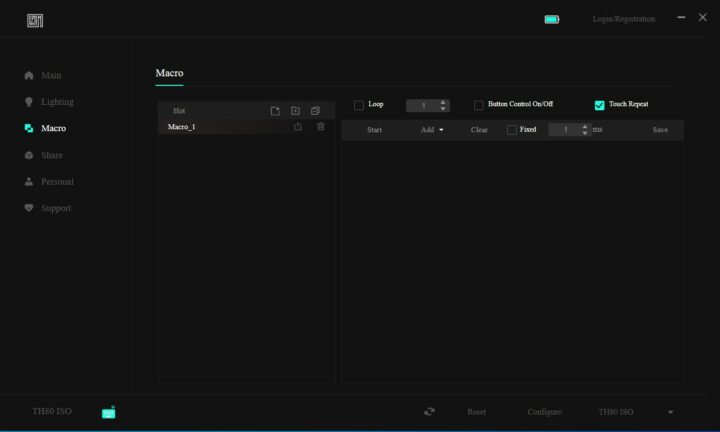The image size is (720, 432).
Task: Enable the Fixed delay checkbox
Action: tap(512, 130)
